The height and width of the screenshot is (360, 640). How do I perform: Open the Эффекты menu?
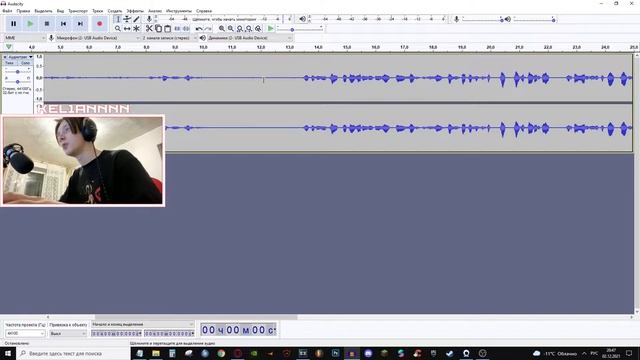(x=135, y=11)
